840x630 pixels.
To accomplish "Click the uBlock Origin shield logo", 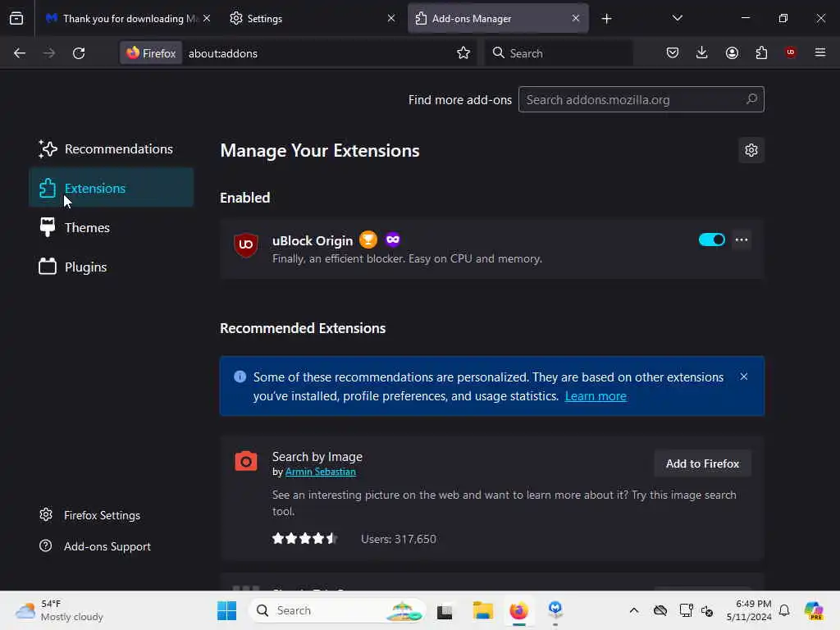I will coord(246,244).
